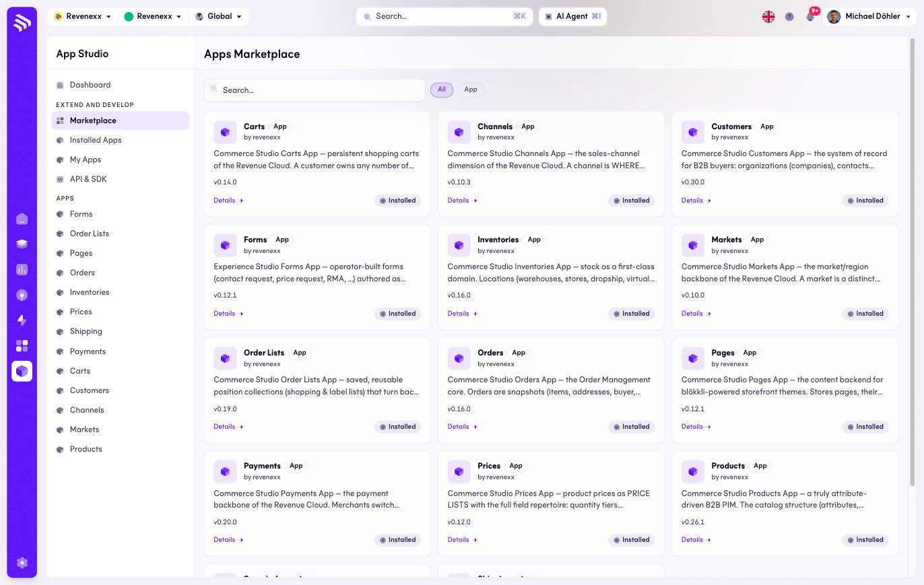Open Products in sidebar apps list
Screen dimensions: 924x585
(x=121, y=449)
